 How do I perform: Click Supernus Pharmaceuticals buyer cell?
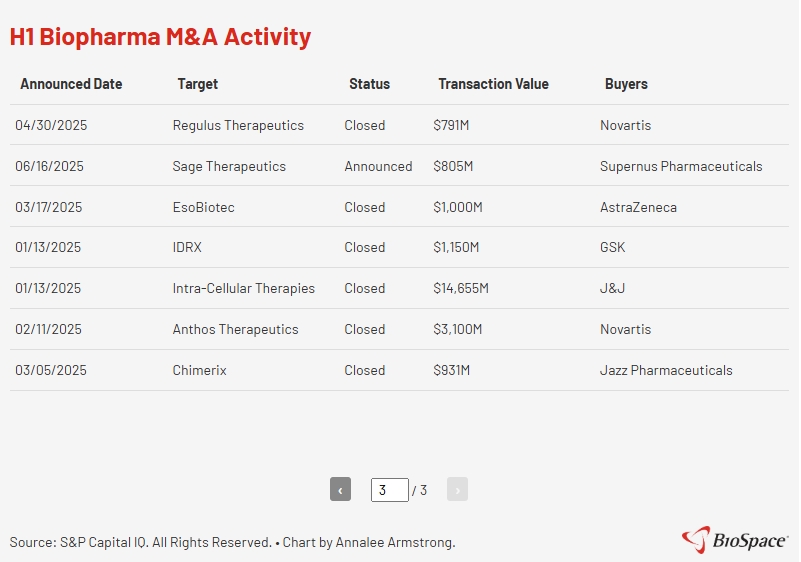click(x=681, y=167)
